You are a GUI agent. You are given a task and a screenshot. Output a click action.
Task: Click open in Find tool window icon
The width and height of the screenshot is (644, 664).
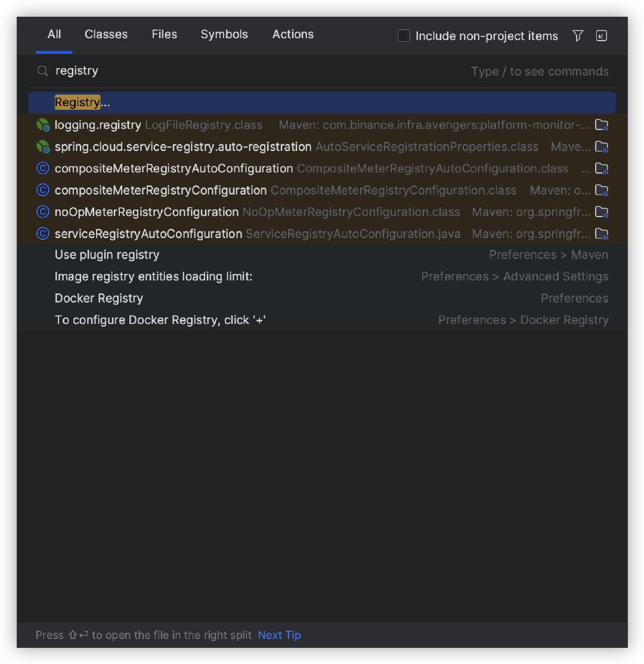click(602, 36)
